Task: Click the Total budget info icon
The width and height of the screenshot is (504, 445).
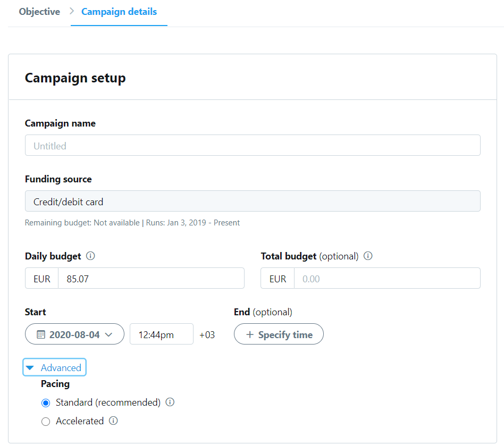Action: [x=368, y=256]
